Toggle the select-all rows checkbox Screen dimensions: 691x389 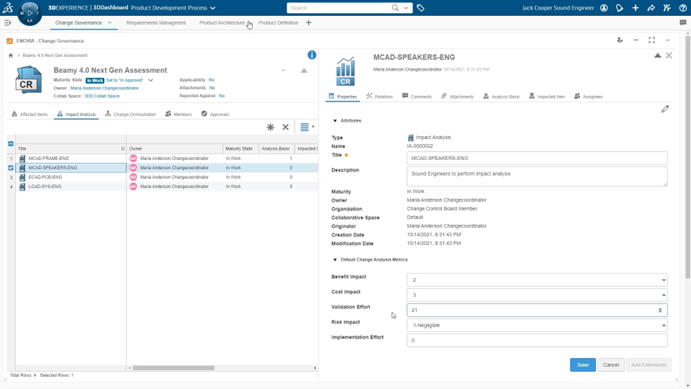click(x=11, y=144)
